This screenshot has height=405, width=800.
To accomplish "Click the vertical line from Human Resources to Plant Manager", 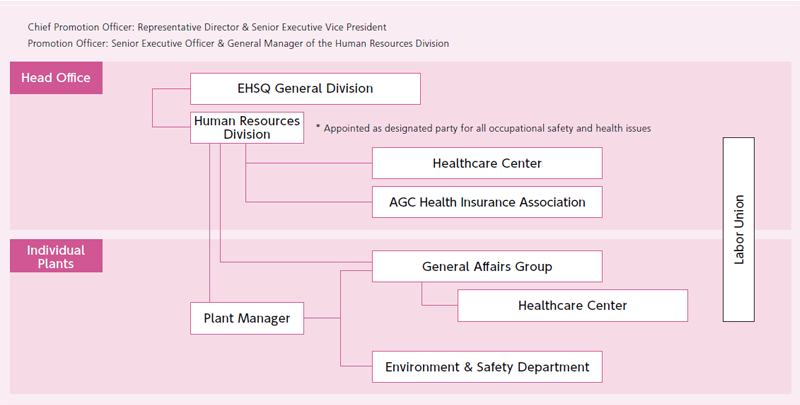I will tap(209, 220).
